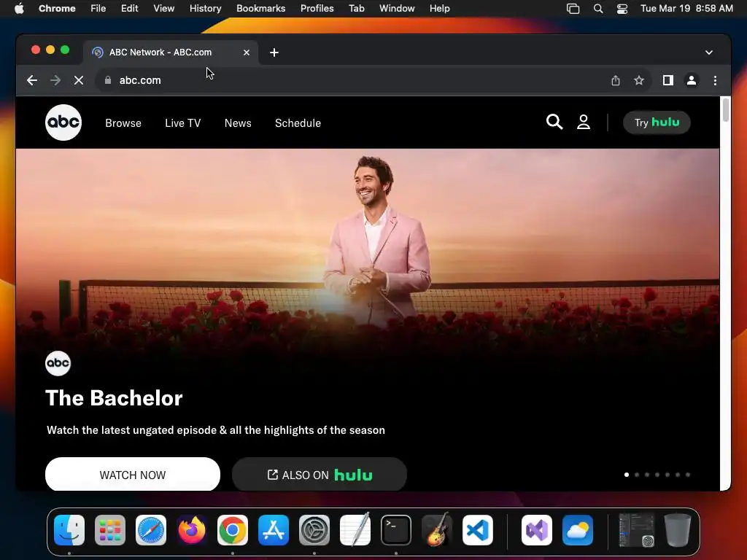
Task: Open the Profiles menu
Action: click(x=317, y=8)
